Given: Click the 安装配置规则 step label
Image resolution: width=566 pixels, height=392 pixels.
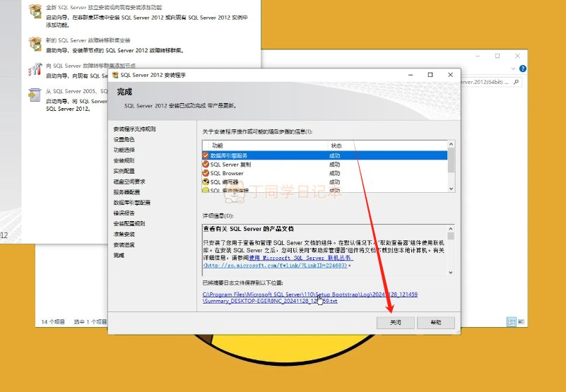Looking at the screenshot, I should point(129,223).
